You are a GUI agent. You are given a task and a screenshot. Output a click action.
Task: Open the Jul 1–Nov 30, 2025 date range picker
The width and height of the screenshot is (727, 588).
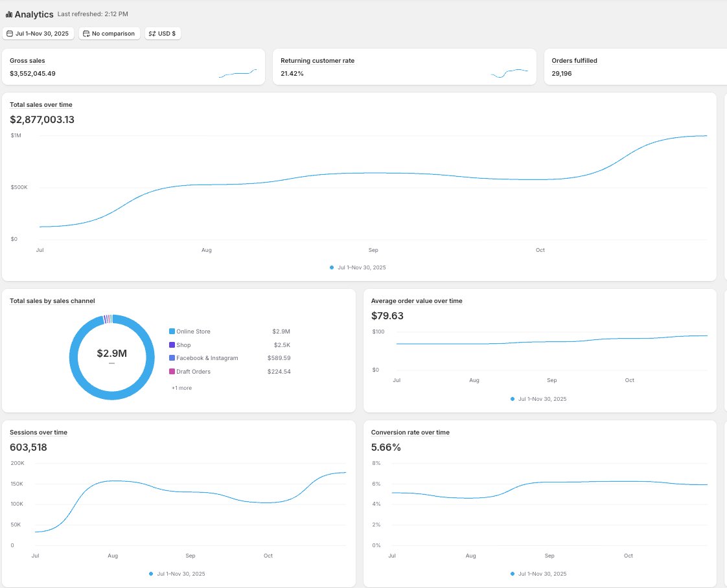38,34
